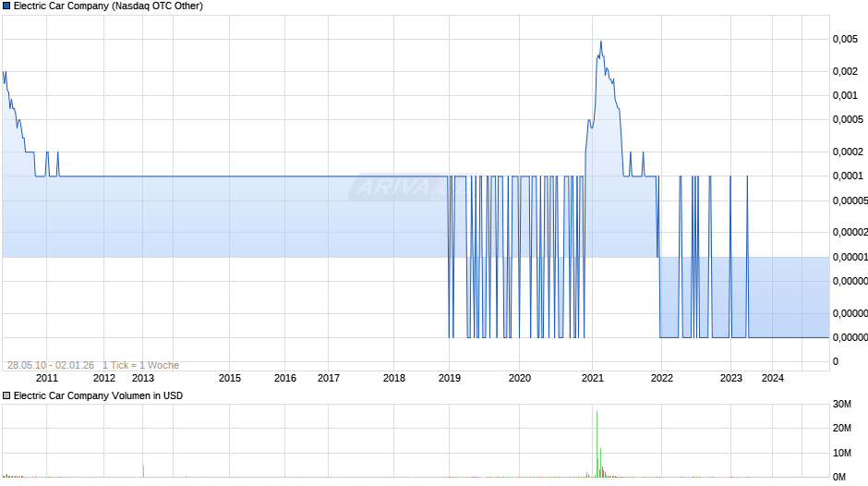Click the 2023 year label on the x-axis
The height and width of the screenshot is (486, 868).
[730, 378]
